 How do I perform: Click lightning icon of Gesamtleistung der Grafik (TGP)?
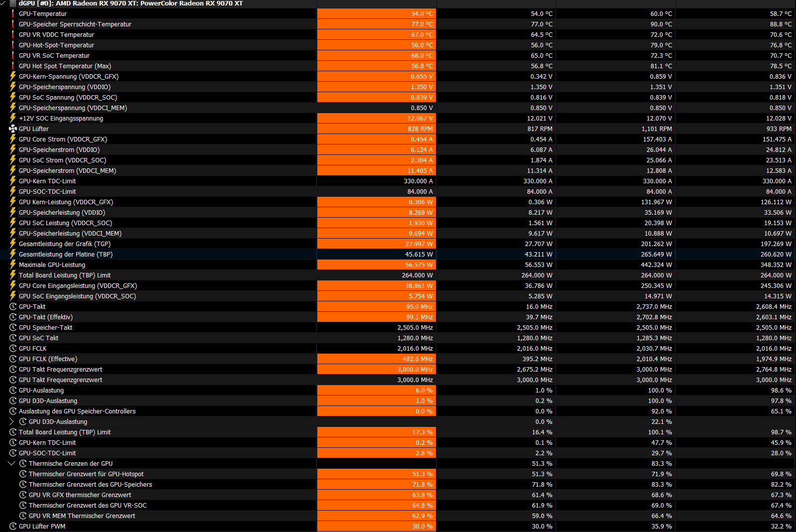click(x=13, y=244)
